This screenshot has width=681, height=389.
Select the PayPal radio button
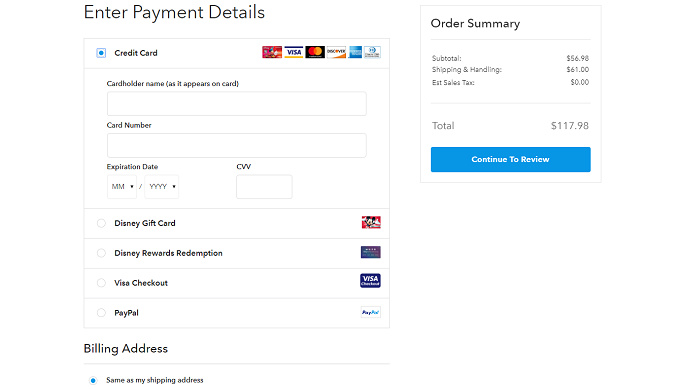[101, 313]
